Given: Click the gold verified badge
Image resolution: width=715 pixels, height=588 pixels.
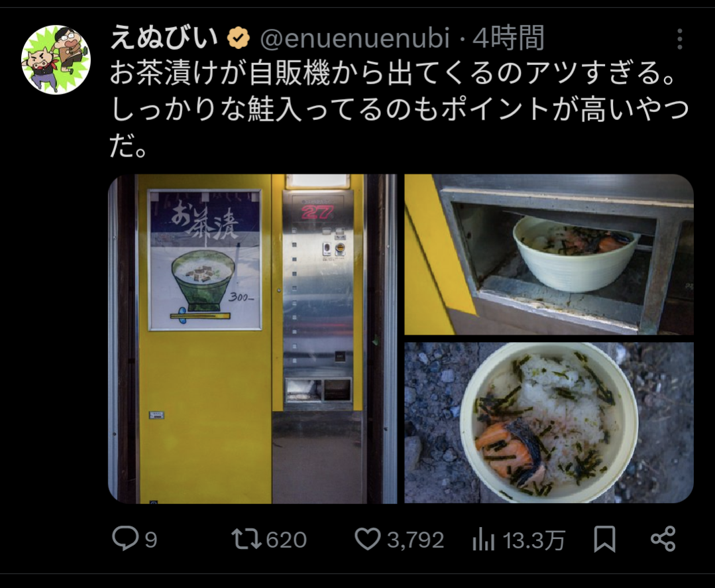Looking at the screenshot, I should [239, 38].
